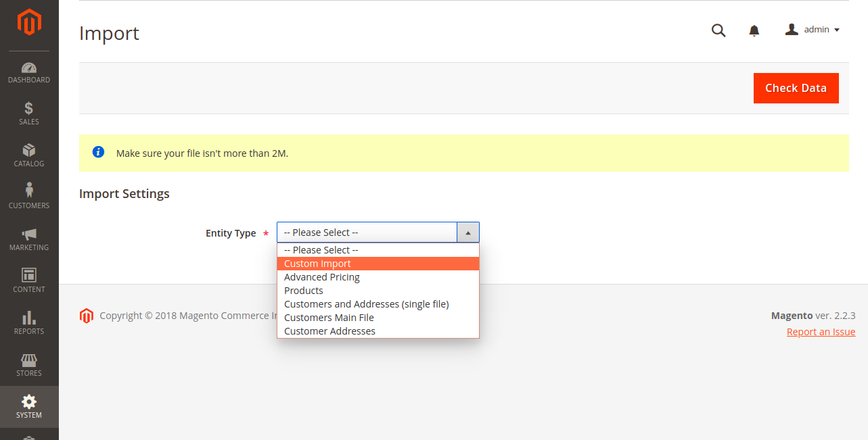Image resolution: width=868 pixels, height=440 pixels.
Task: Click the System gear icon
Action: click(x=29, y=406)
